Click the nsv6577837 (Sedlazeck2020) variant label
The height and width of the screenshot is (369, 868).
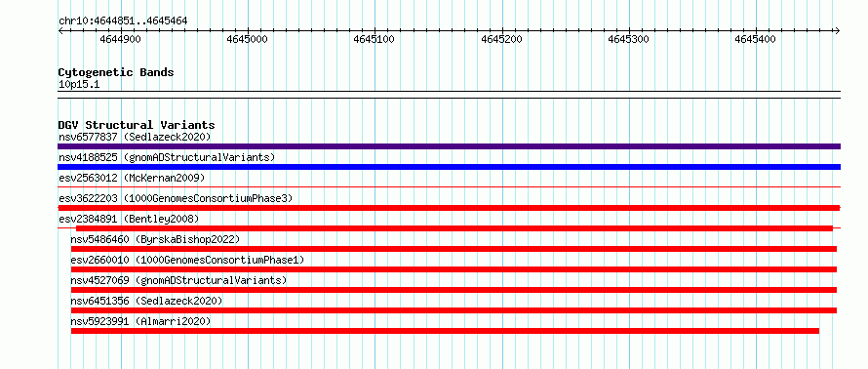[x=135, y=137]
